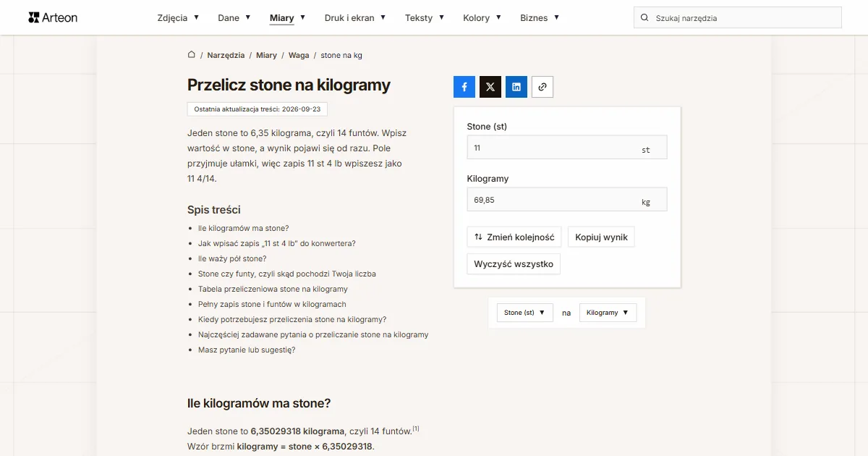868x456 pixels.
Task: Expand the Teksty menu
Action: click(425, 18)
